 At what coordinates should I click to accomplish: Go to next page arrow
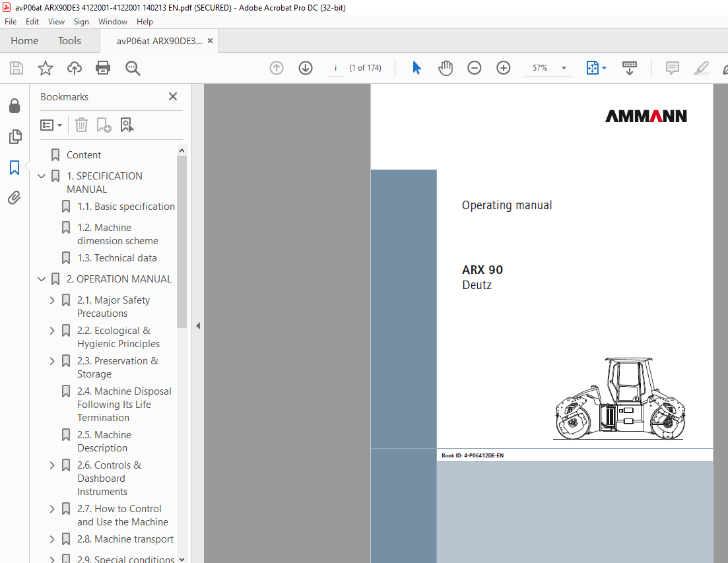pyautogui.click(x=306, y=68)
